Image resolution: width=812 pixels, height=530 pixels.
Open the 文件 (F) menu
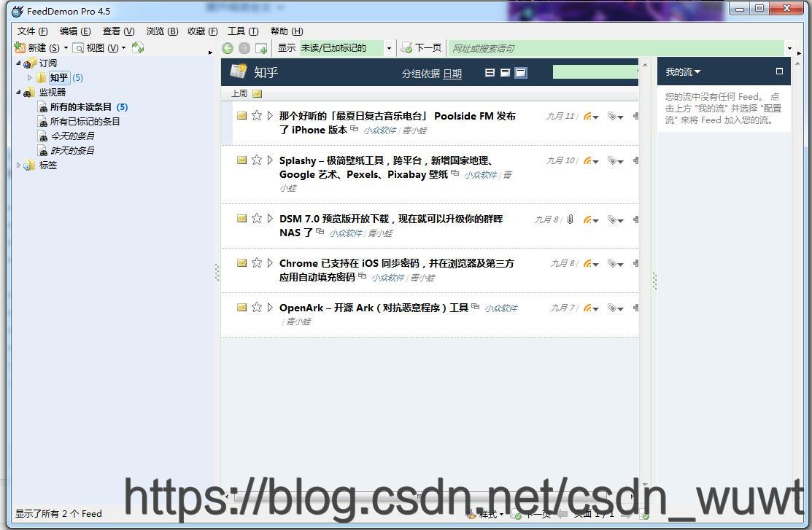[32, 31]
